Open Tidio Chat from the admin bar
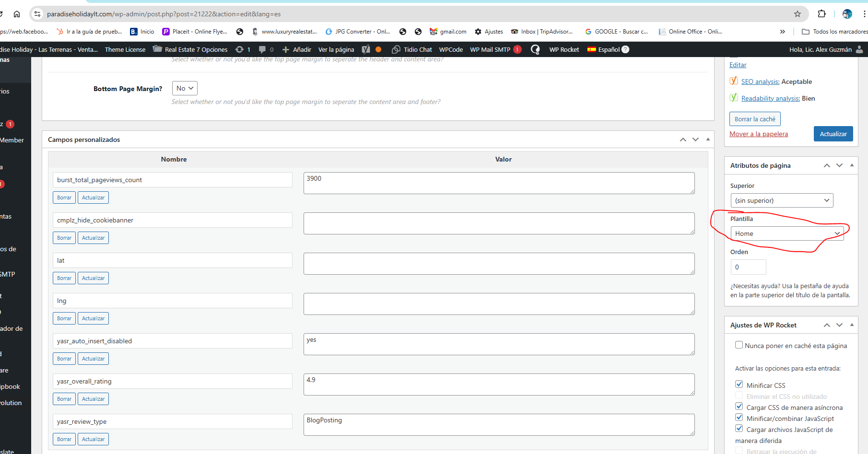Image resolution: width=868 pixels, height=454 pixels. pyautogui.click(x=412, y=49)
